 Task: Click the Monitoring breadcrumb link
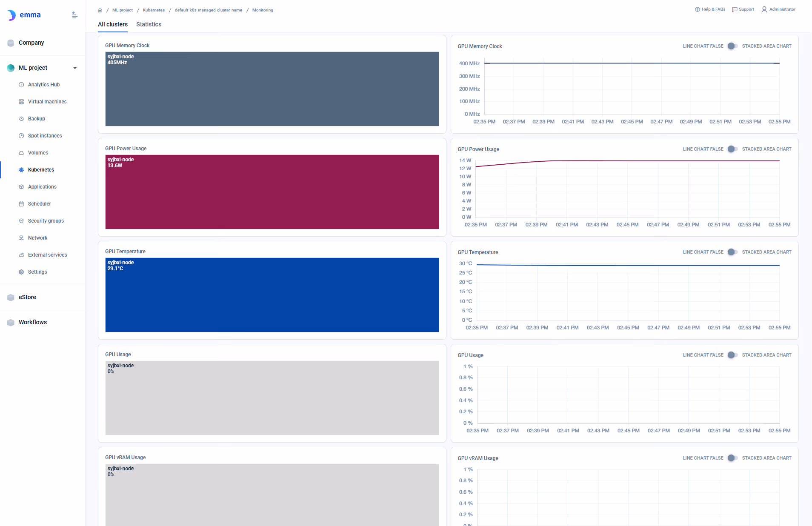[263, 10]
